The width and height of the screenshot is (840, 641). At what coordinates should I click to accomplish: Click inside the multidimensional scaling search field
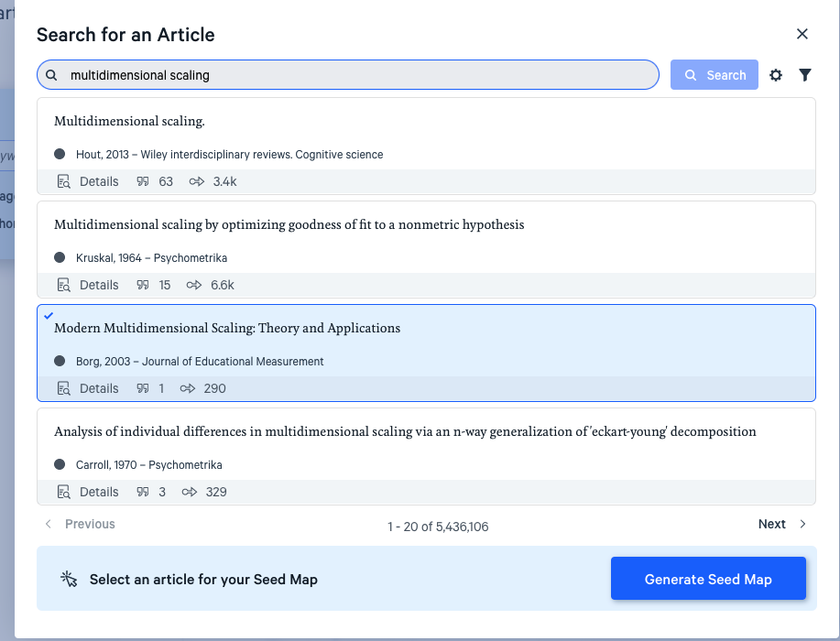[348, 75]
